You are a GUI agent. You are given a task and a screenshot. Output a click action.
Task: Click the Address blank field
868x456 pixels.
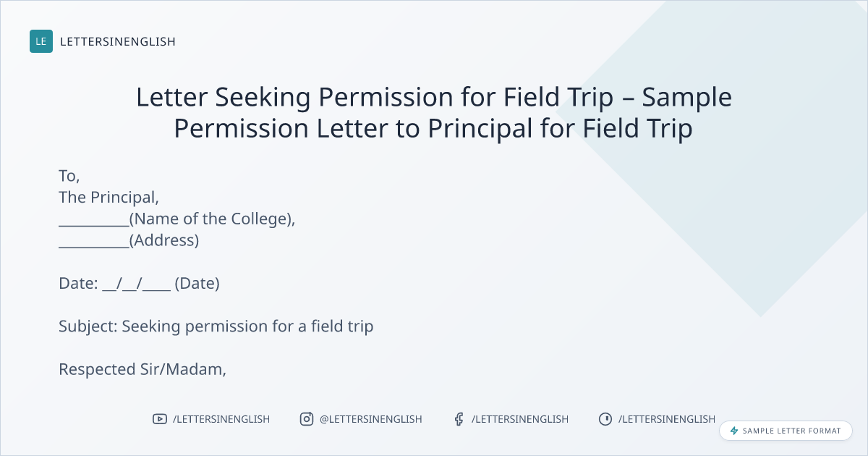(x=94, y=241)
